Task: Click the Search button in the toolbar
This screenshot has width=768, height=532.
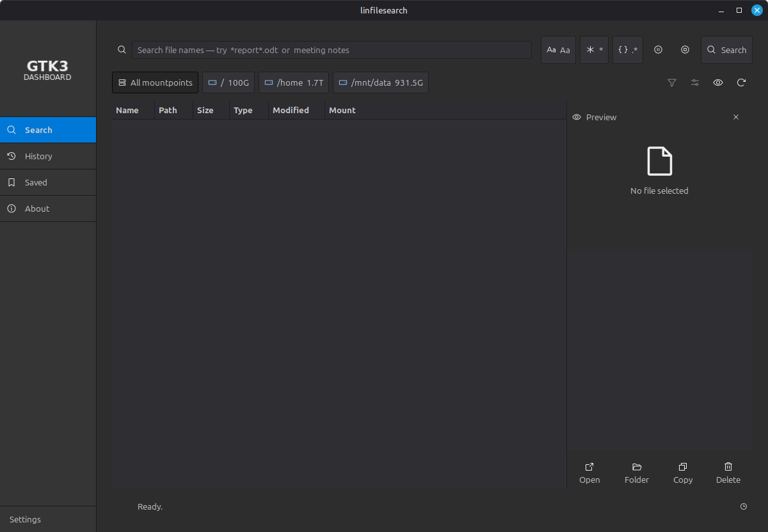Action: [726, 50]
